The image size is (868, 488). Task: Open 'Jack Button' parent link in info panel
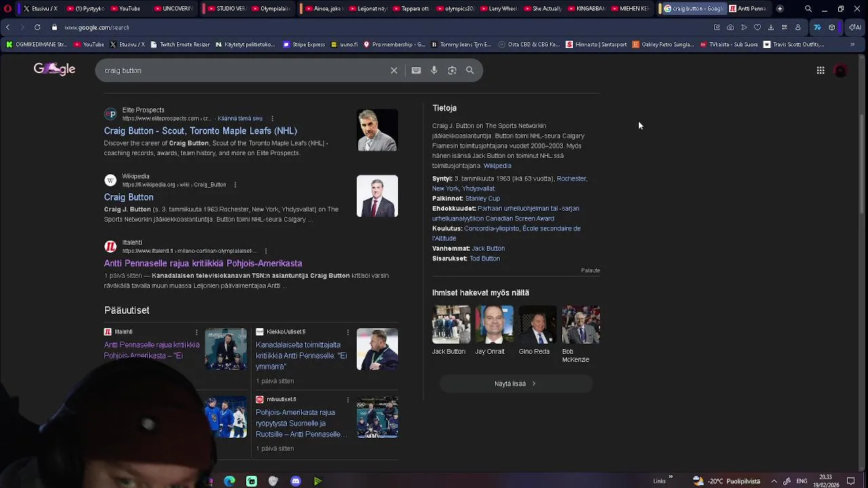pyautogui.click(x=488, y=249)
